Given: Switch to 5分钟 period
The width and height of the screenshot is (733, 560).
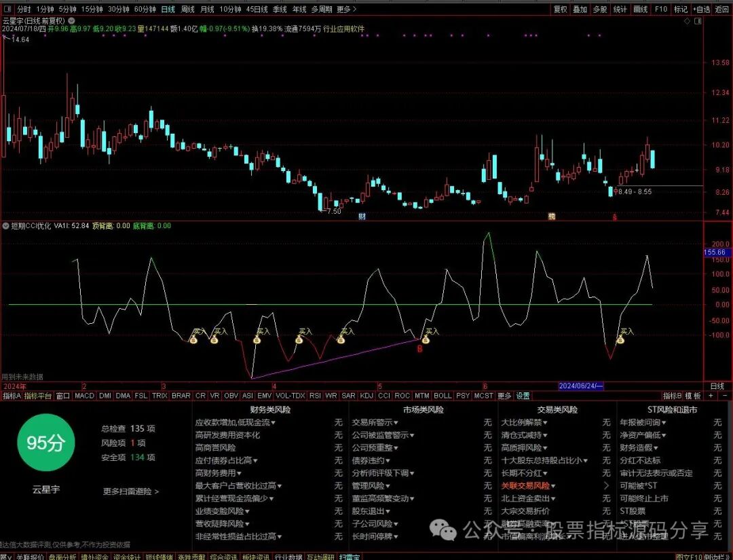Looking at the screenshot, I should tap(67, 10).
